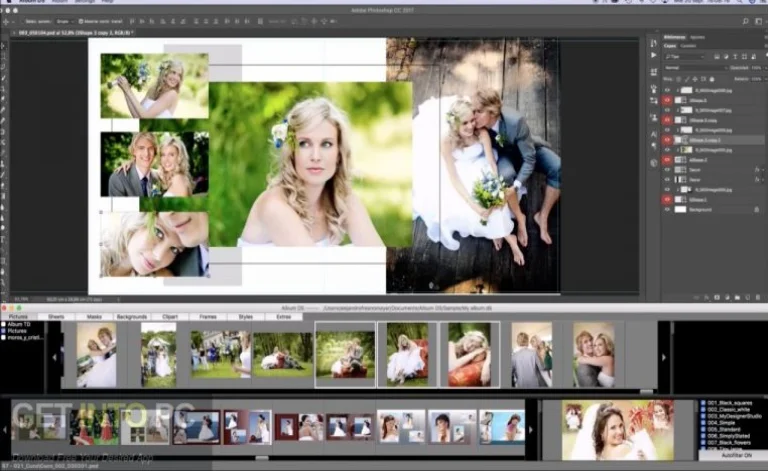This screenshot has width=768, height=471.
Task: Hide the Background layer with its eye icon
Action: [x=667, y=209]
